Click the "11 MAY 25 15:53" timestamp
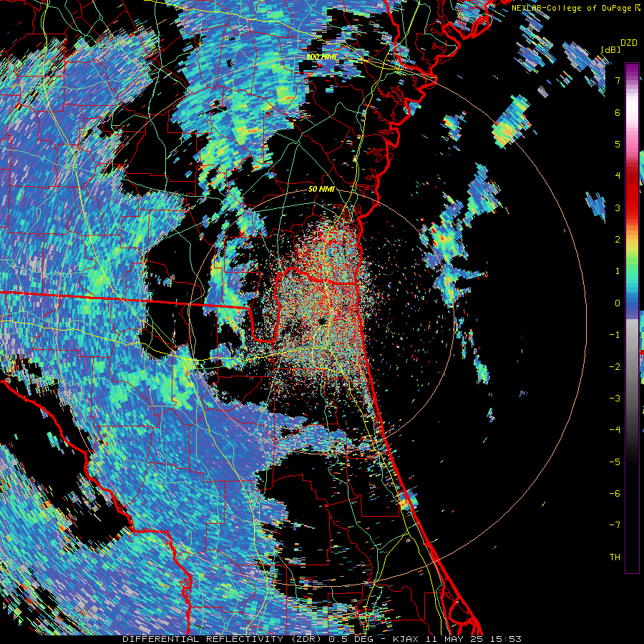644x644 pixels. click(472, 639)
